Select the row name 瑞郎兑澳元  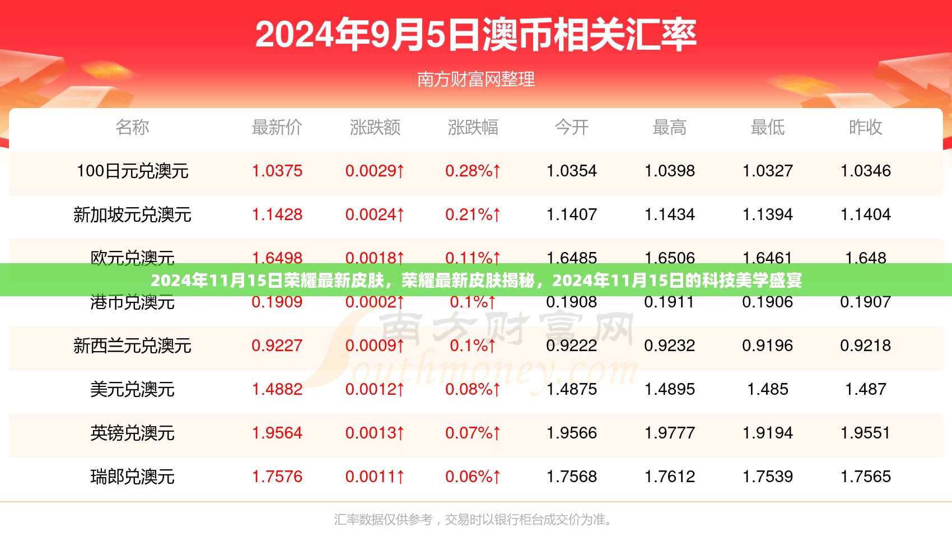(132, 477)
